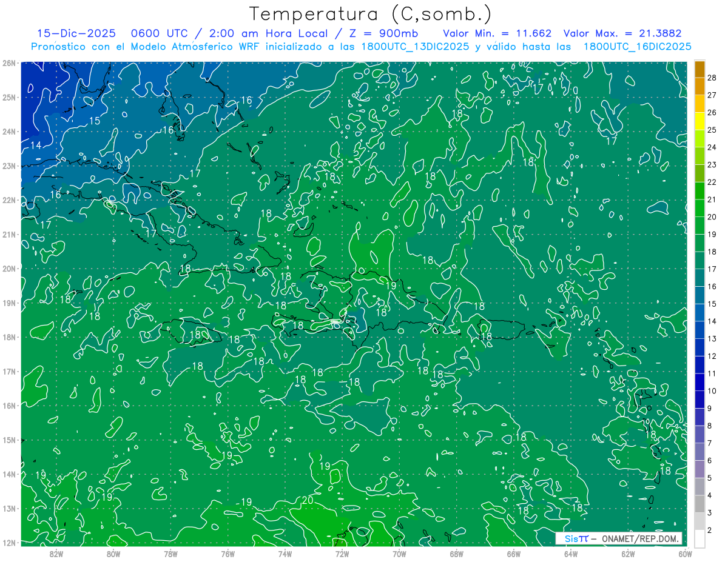The image size is (728, 562).
Task: Click the 66W longitude axis label
Action: click(514, 554)
